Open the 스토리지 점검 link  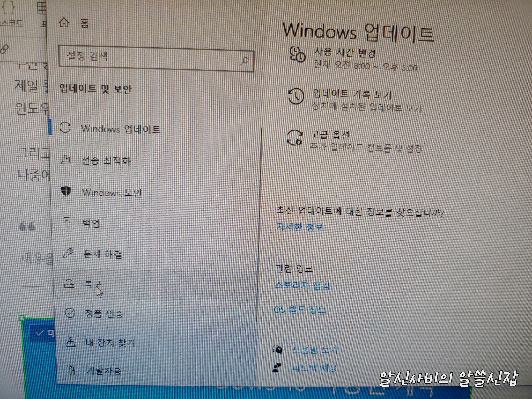click(x=302, y=286)
